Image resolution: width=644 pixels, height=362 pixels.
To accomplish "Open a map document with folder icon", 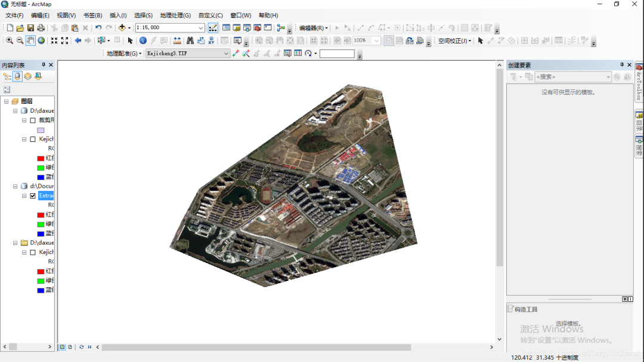I will click(20, 28).
